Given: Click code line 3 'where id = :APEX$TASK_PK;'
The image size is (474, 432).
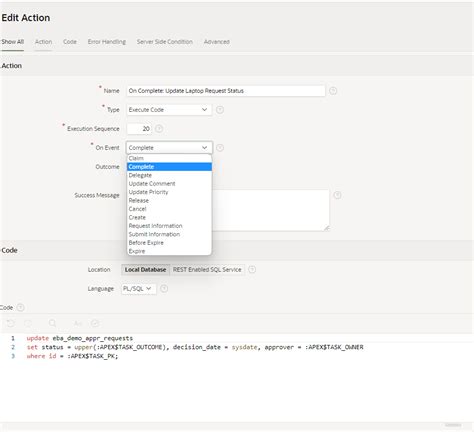Looking at the screenshot, I should click(72, 356).
